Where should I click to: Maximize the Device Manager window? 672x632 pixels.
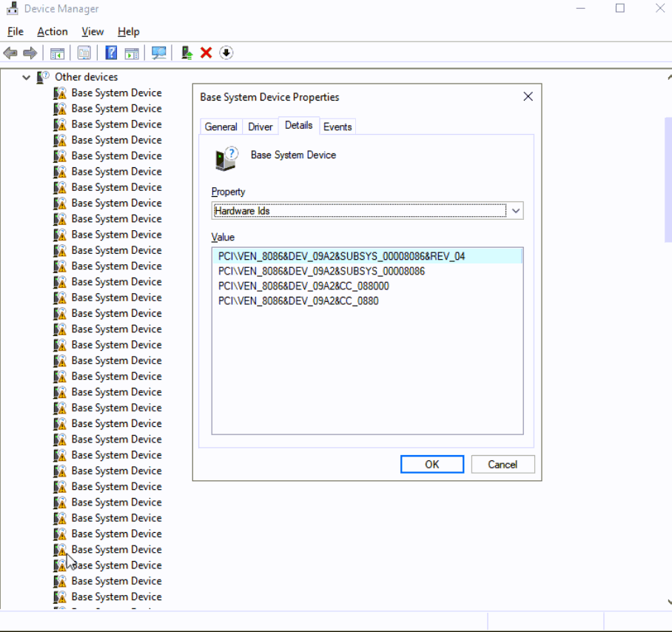coord(619,8)
